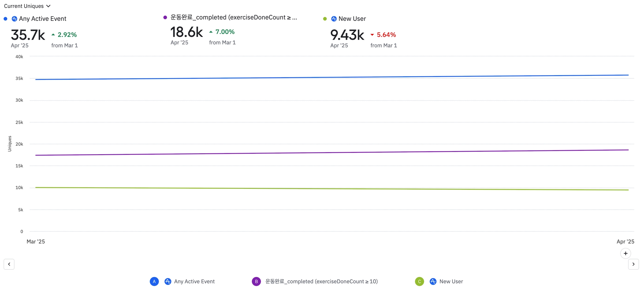Click the green C legend badge
The image size is (644, 293).
419,281
